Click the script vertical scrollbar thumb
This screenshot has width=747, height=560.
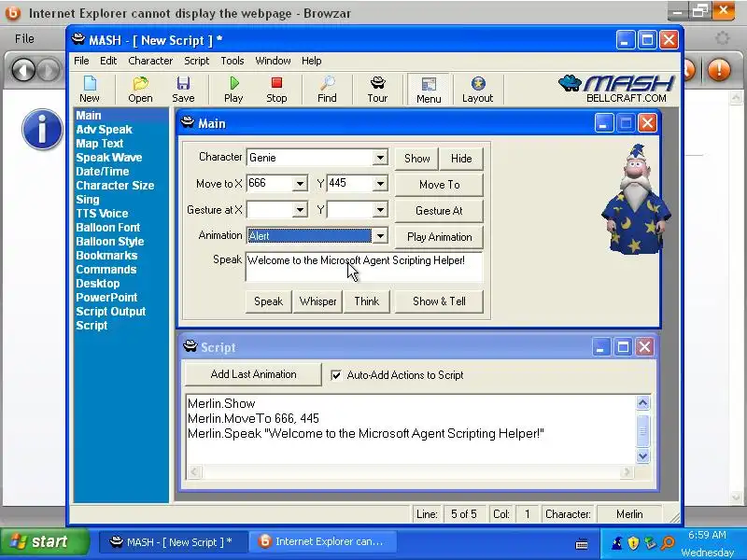[x=642, y=430]
